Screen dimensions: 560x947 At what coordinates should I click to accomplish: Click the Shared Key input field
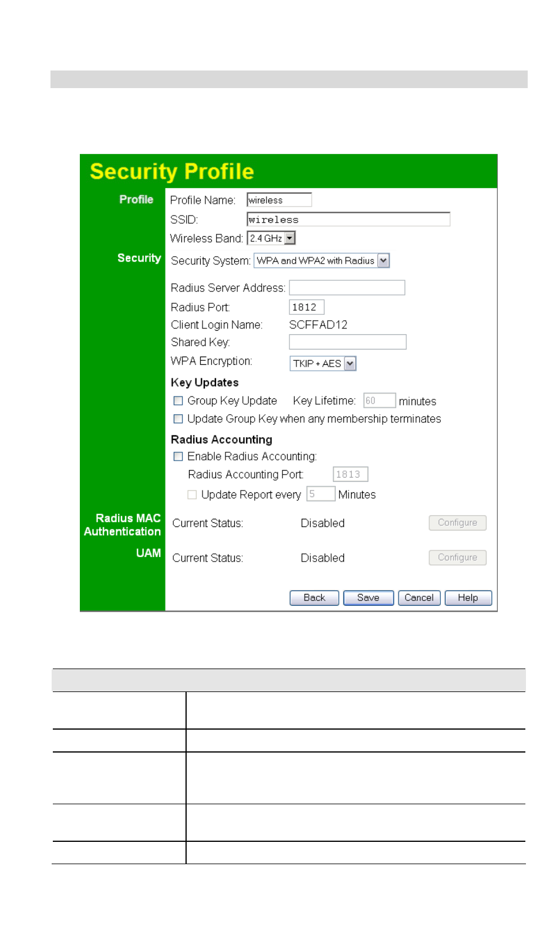[x=348, y=342]
